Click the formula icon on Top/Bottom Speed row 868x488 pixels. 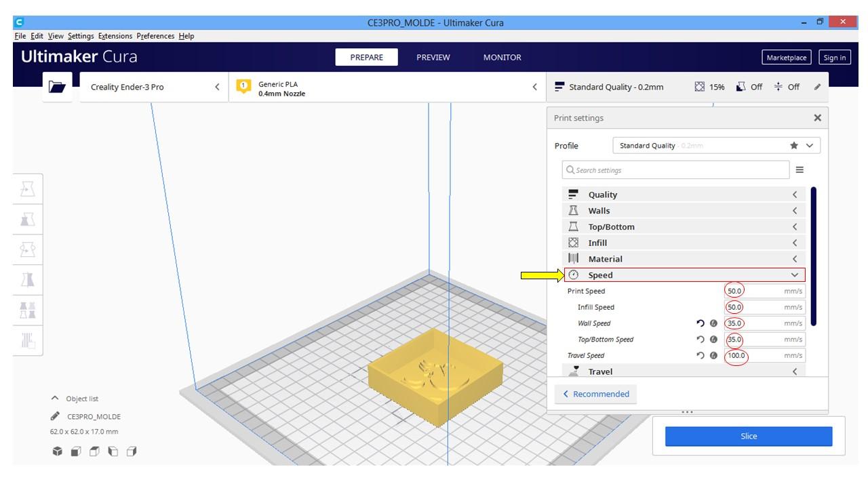(x=713, y=340)
